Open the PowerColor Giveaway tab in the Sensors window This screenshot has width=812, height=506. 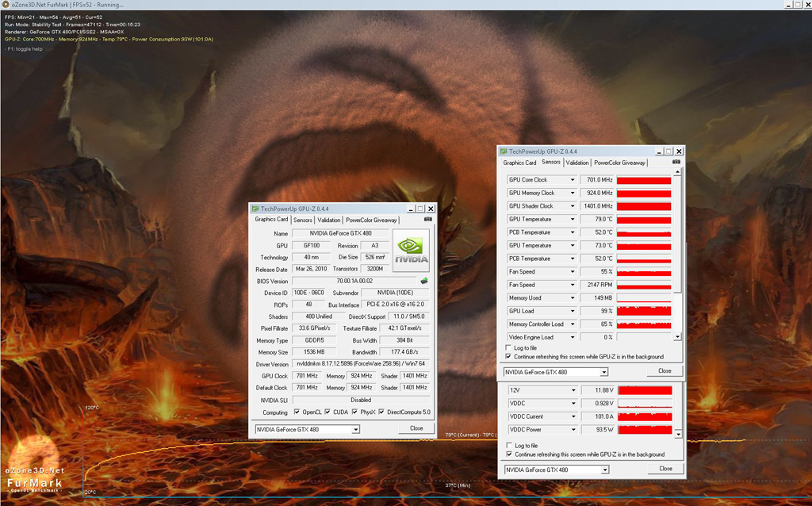[x=620, y=163]
